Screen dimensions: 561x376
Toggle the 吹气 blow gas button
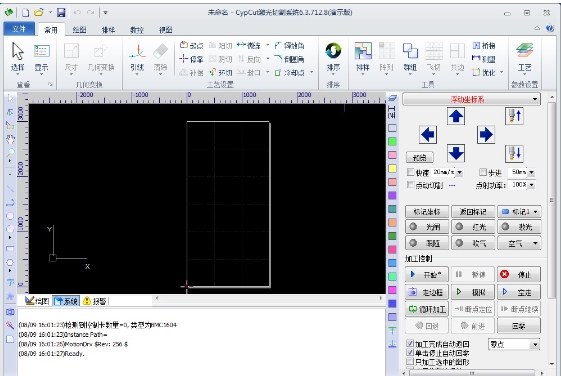[473, 243]
